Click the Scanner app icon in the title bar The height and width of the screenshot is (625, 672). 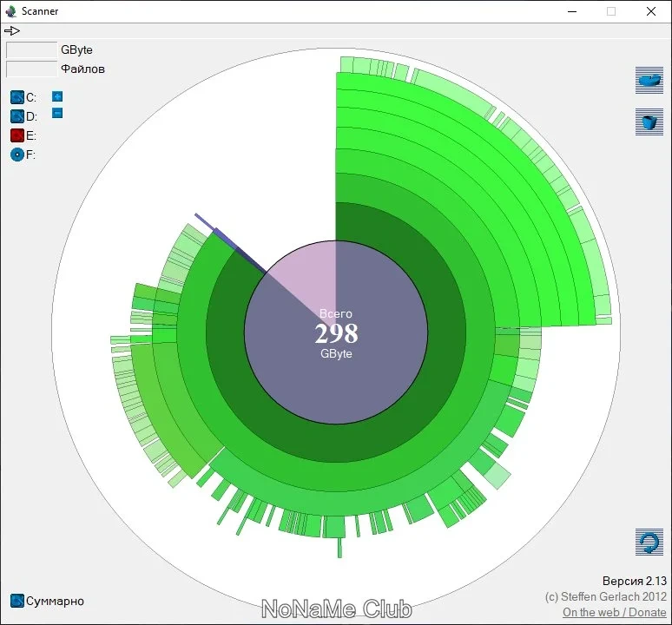[x=10, y=11]
